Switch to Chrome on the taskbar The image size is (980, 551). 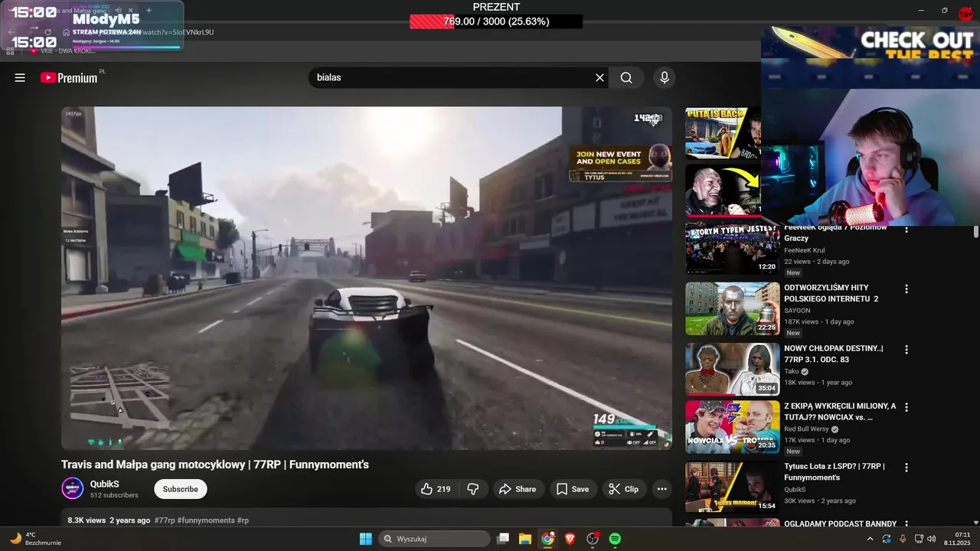point(547,539)
